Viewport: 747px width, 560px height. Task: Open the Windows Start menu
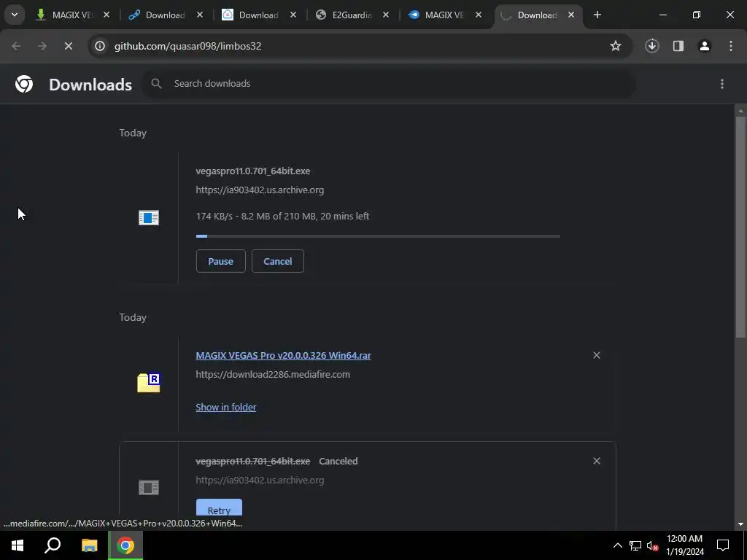point(18,545)
